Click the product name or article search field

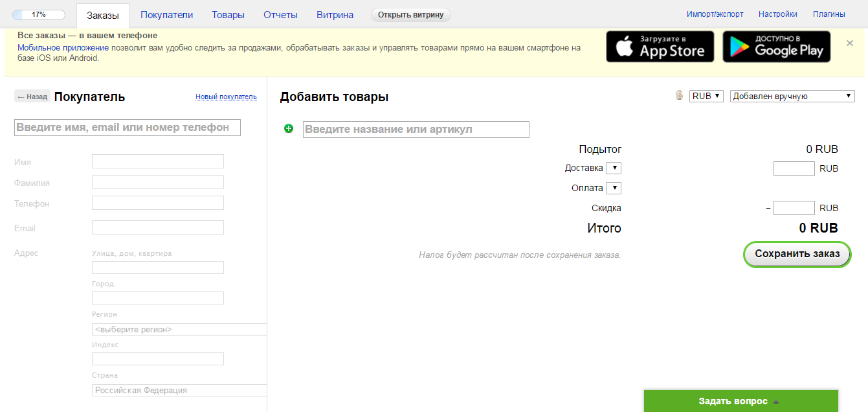(x=416, y=130)
